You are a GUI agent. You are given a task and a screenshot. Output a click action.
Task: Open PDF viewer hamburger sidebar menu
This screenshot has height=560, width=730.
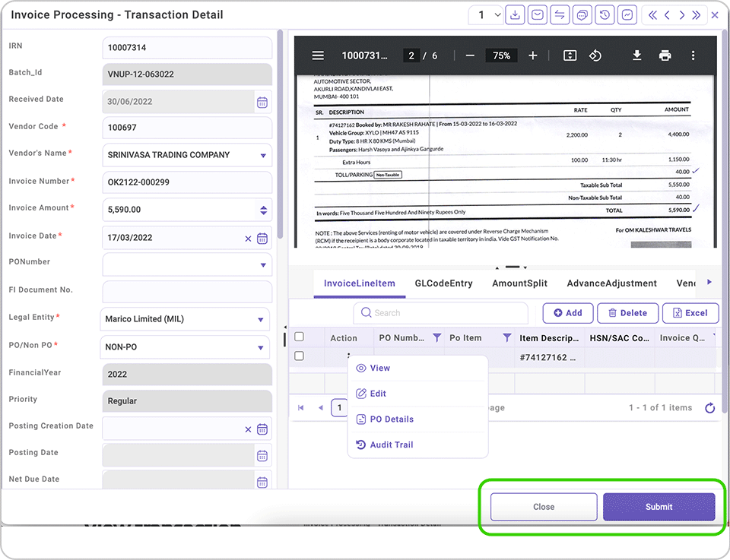tap(318, 55)
